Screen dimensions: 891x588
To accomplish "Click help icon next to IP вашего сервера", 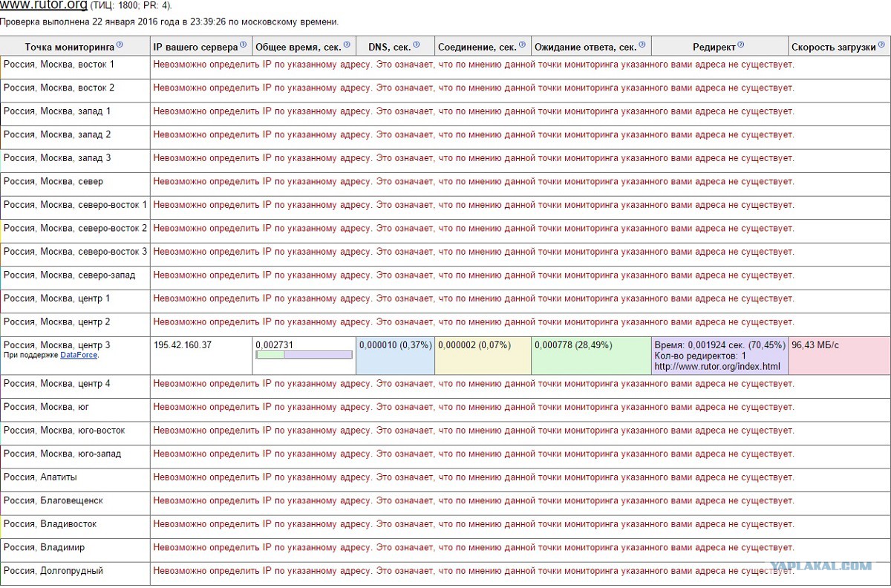I will tap(243, 45).
